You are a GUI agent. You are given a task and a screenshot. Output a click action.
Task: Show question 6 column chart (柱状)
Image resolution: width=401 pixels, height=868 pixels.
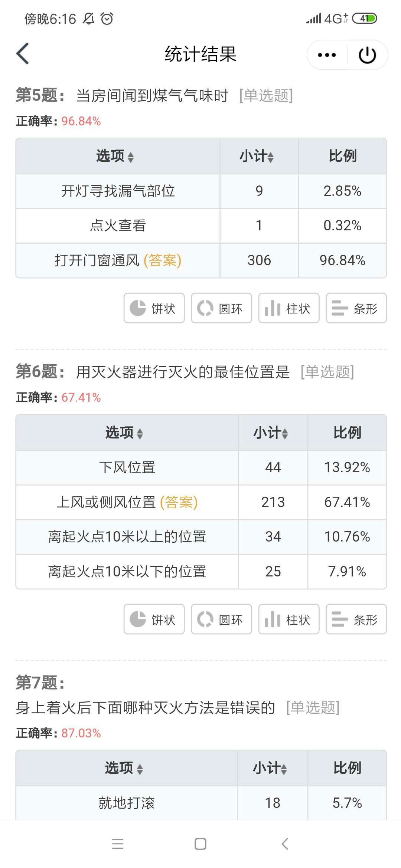289,619
